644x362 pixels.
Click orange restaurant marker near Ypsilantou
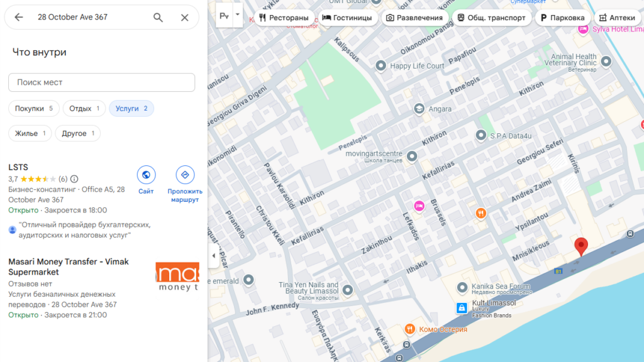[481, 213]
